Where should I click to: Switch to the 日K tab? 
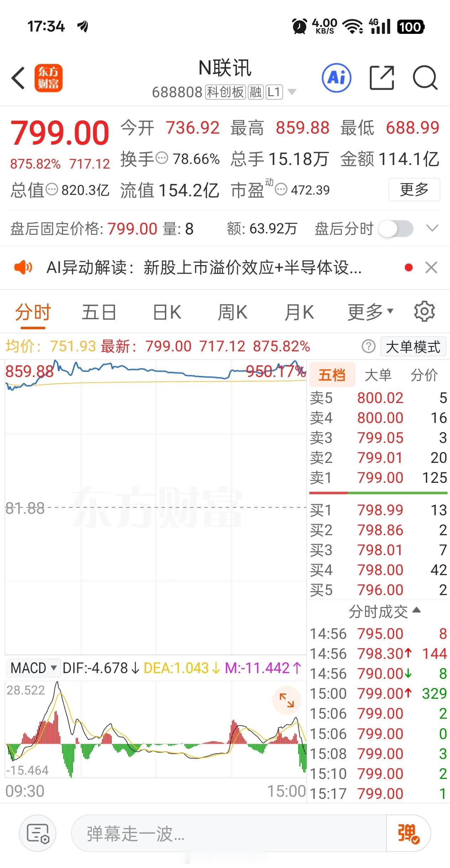pos(167,312)
